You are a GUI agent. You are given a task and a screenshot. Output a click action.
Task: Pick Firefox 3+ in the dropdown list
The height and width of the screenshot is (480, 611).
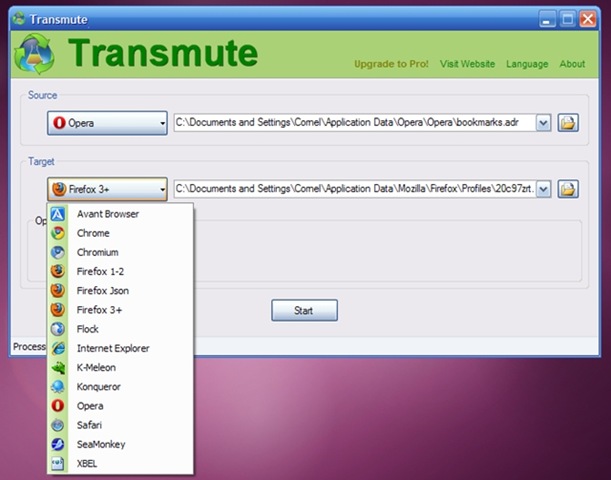(120, 310)
